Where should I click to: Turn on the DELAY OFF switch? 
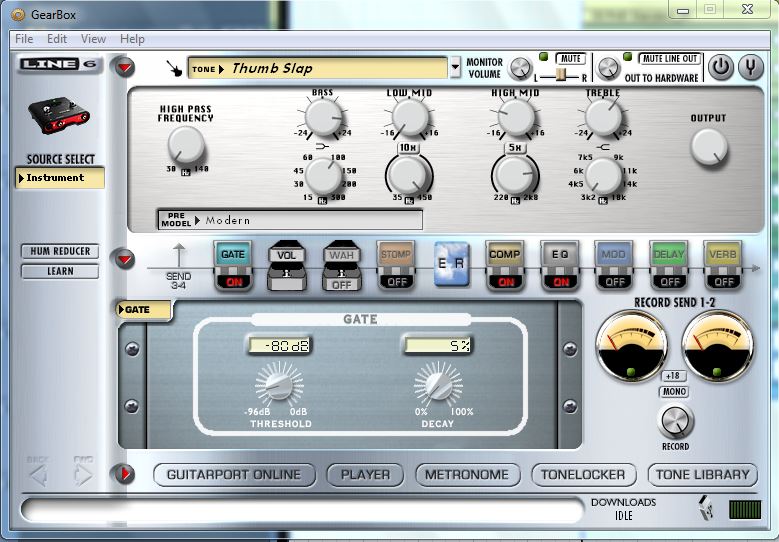pos(669,282)
